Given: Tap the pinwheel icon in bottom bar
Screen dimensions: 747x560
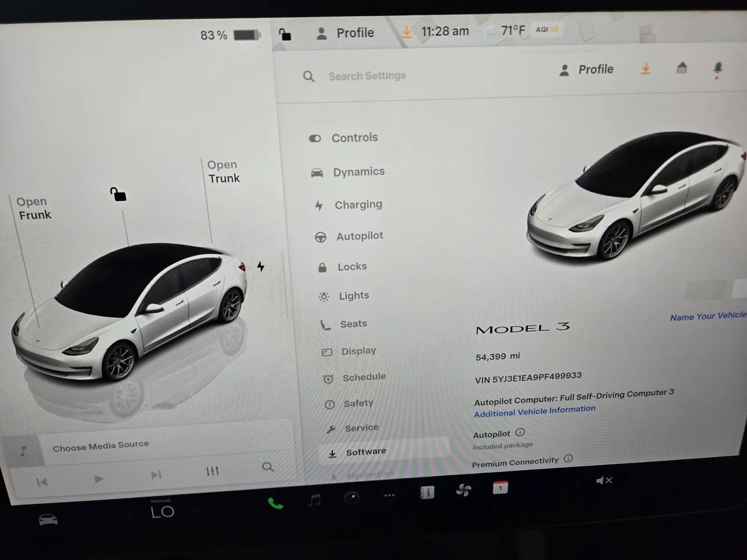Looking at the screenshot, I should click(x=463, y=490).
